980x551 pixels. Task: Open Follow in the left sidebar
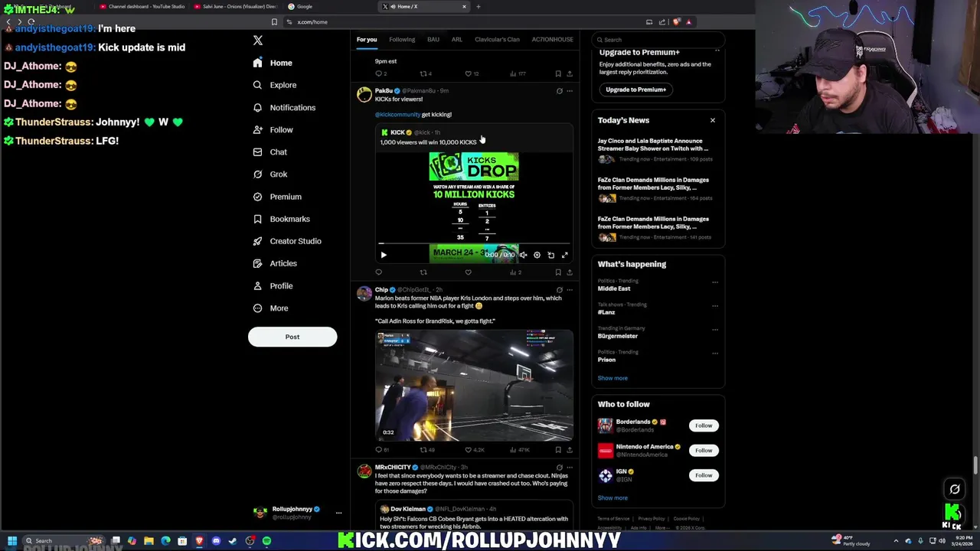(x=273, y=130)
